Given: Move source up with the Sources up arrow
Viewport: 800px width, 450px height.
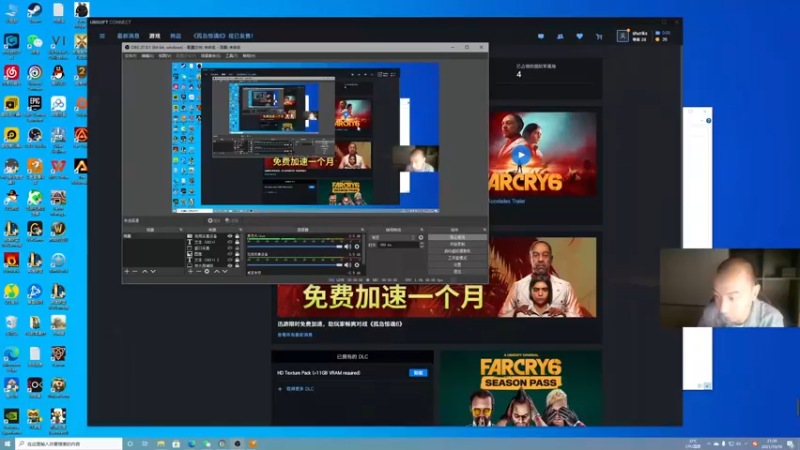Looking at the screenshot, I should 217,271.
